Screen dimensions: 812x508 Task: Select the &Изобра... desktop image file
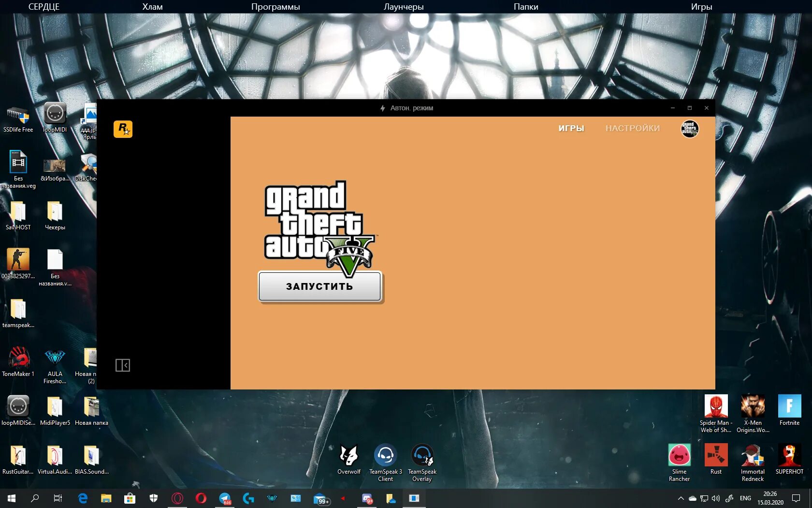click(x=55, y=169)
